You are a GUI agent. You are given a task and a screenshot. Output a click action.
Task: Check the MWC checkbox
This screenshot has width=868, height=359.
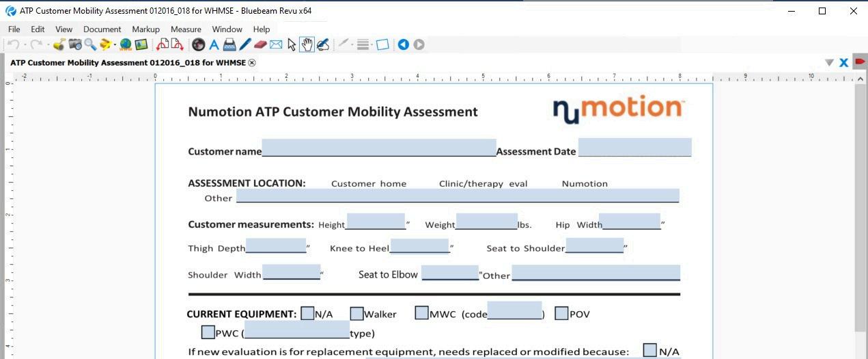coord(421,313)
